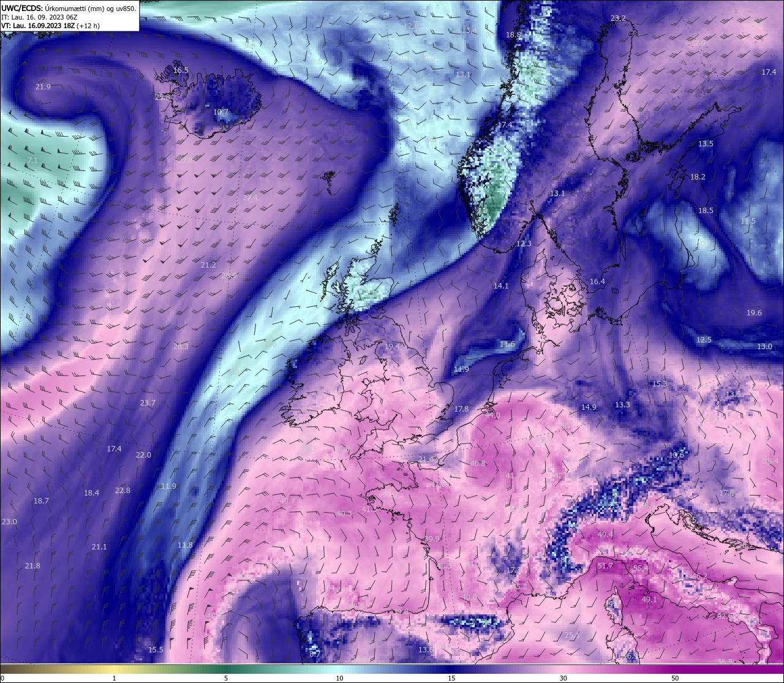Click the 14.9 map value
Screen dimensions: 784x683
(589, 407)
